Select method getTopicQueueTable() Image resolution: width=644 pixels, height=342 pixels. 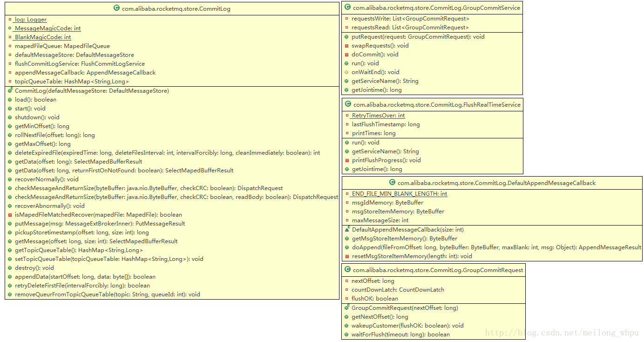(79, 250)
